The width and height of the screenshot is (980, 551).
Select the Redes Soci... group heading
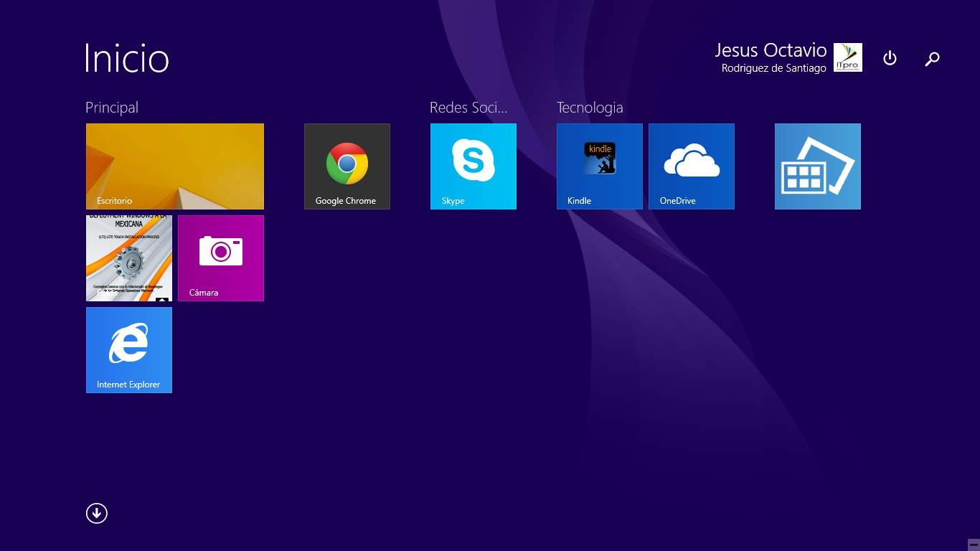tap(468, 108)
